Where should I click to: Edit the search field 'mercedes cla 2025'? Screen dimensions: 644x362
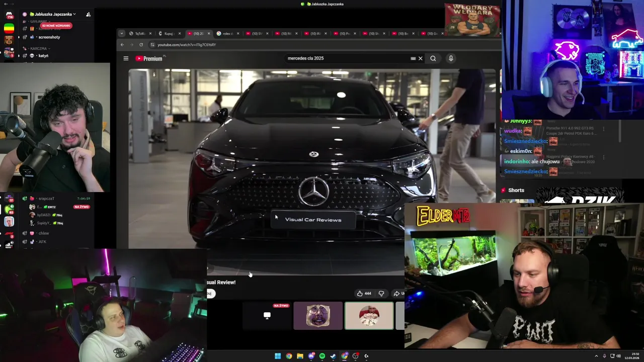[347, 58]
